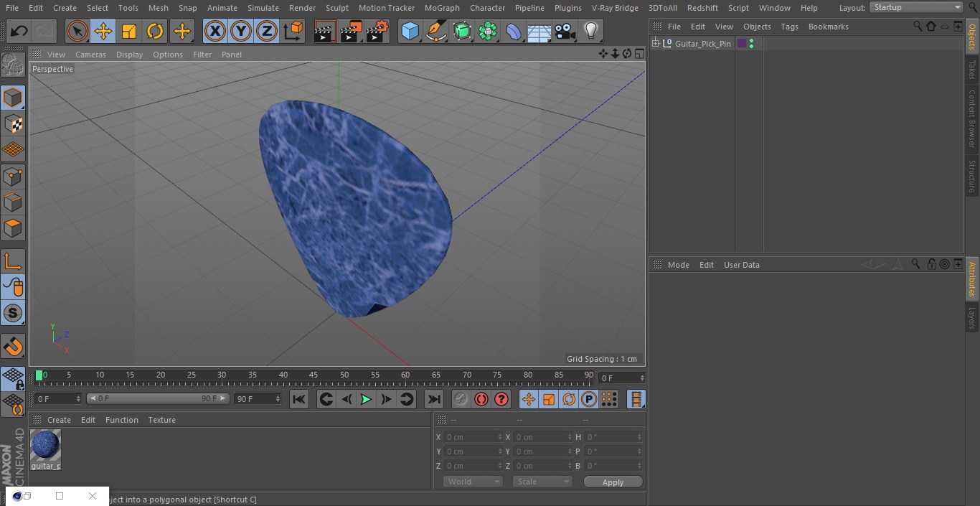This screenshot has height=506, width=980.
Task: Open material manager Texture menu
Action: coord(161,420)
